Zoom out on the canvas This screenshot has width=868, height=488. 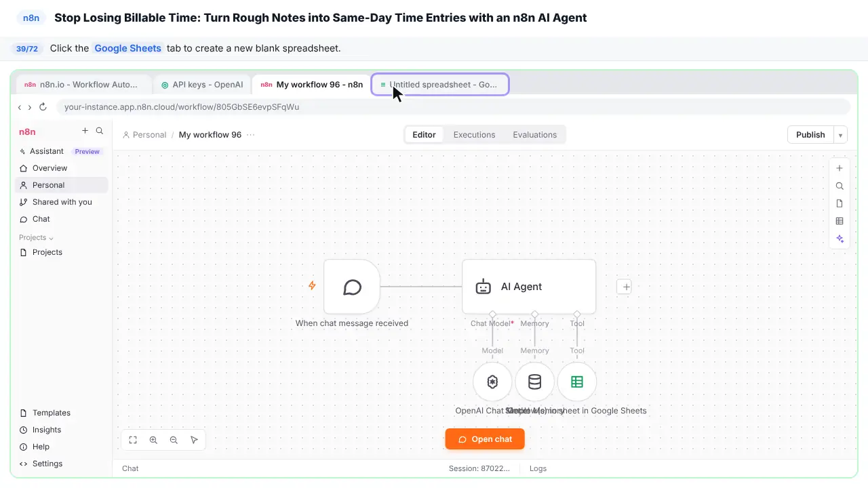174,440
